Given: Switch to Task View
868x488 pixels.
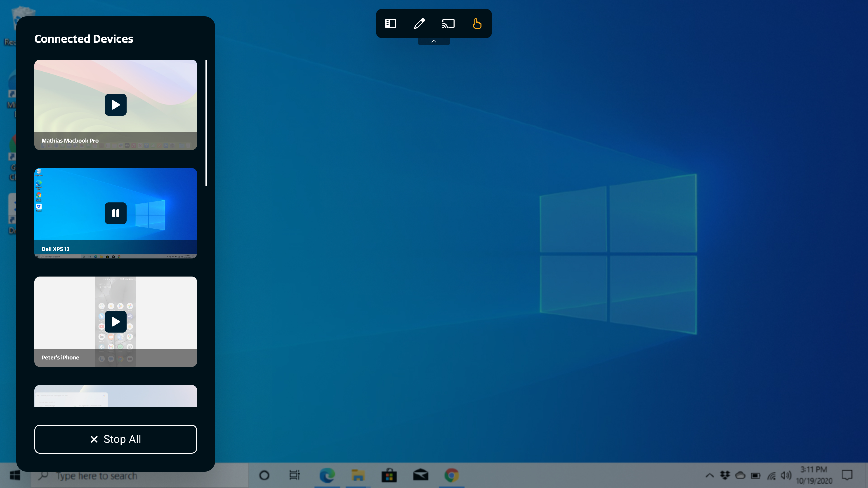Looking at the screenshot, I should 294,475.
